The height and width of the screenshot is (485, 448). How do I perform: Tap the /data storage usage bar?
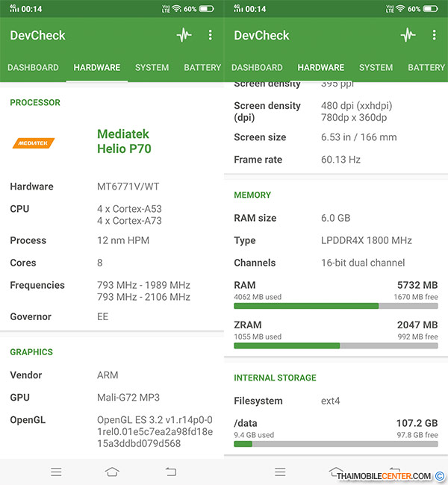point(336,444)
